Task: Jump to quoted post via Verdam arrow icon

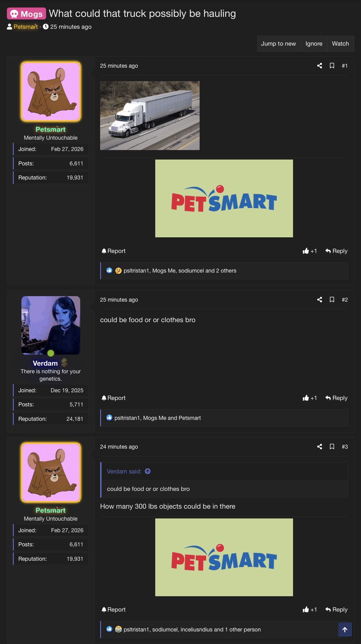Action: 148,471
